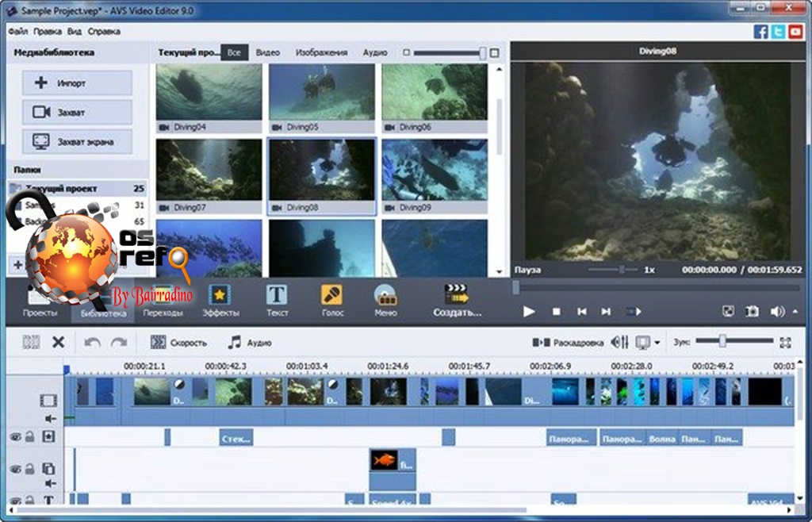
Task: Click the Захват экрана button
Action: pyautogui.click(x=77, y=141)
